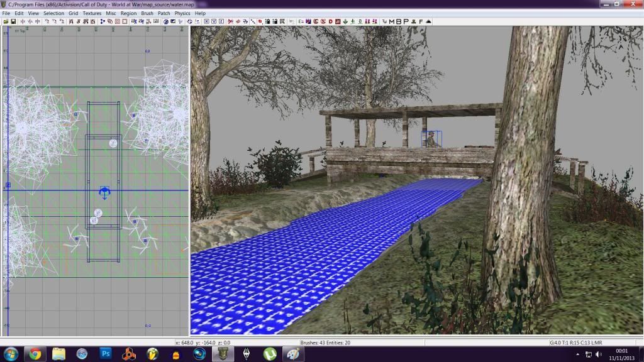Click the red letter D toolbar icon

point(330,21)
